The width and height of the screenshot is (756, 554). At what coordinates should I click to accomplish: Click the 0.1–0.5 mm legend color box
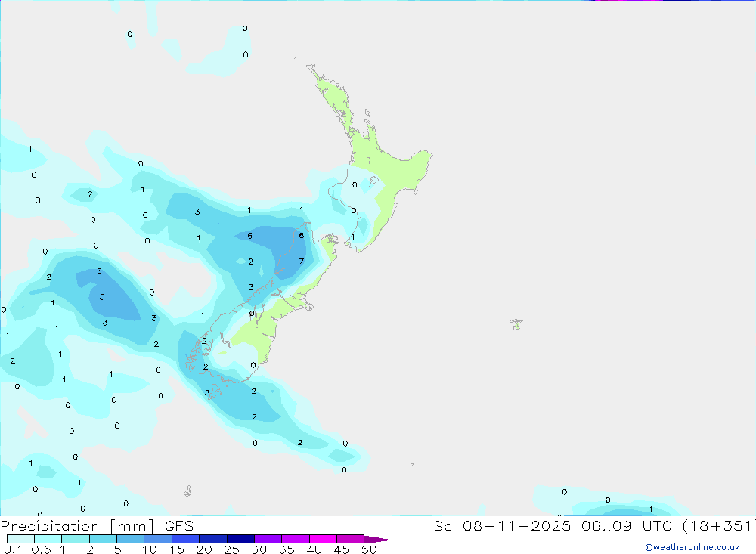coord(20,539)
